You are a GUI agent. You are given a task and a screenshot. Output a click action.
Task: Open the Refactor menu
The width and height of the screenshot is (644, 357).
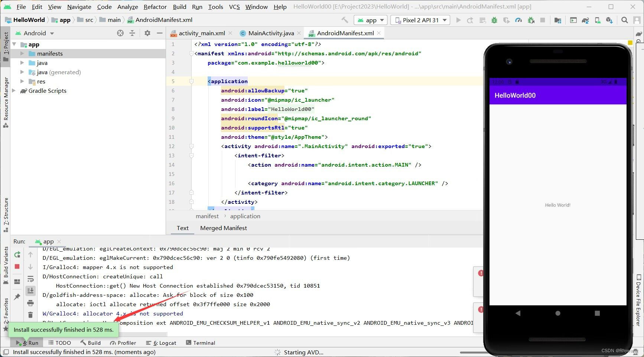tap(155, 7)
